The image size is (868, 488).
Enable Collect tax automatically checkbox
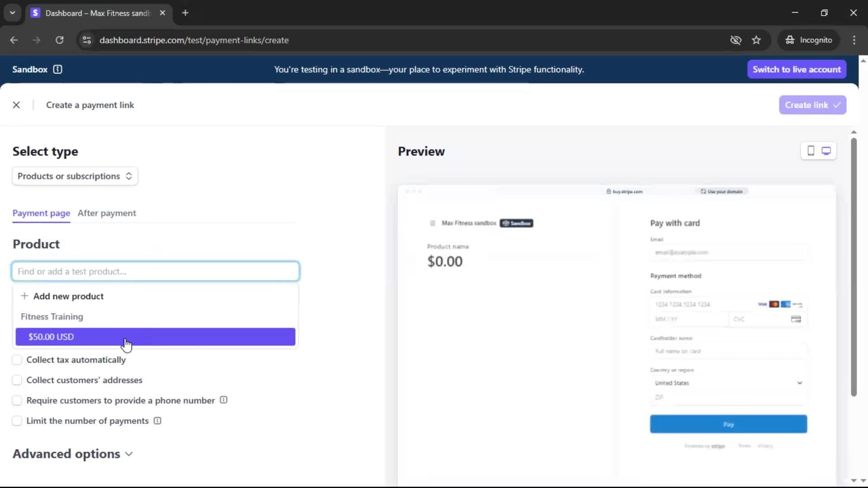coord(17,360)
